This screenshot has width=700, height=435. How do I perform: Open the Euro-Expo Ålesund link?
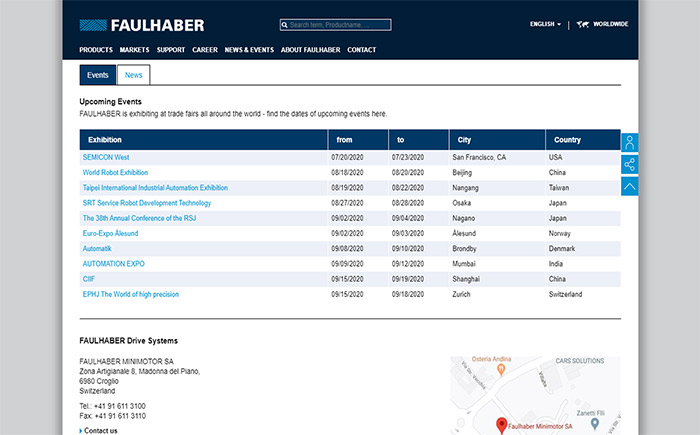tap(110, 233)
